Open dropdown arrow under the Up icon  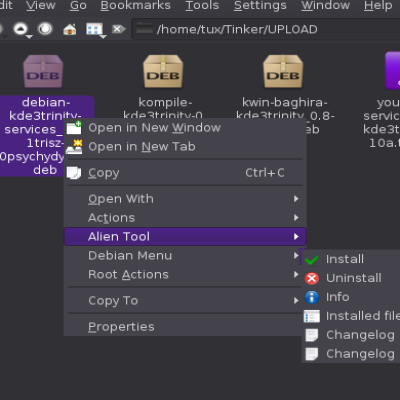click(29, 37)
